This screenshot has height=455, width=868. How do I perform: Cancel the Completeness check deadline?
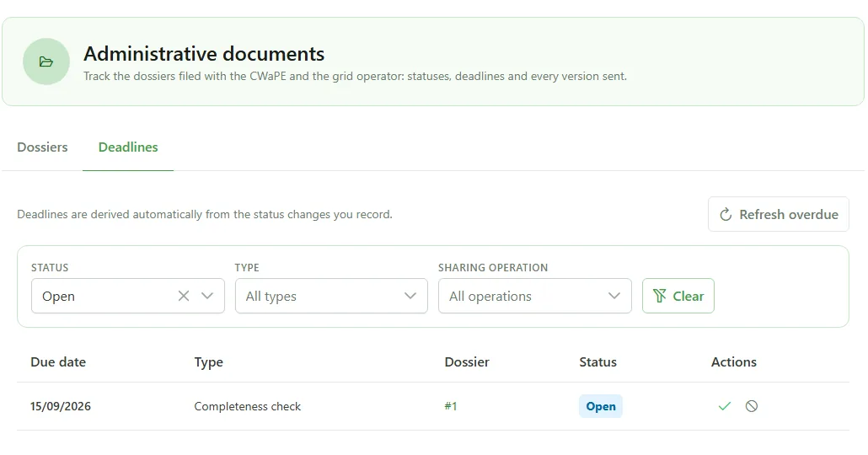point(751,406)
